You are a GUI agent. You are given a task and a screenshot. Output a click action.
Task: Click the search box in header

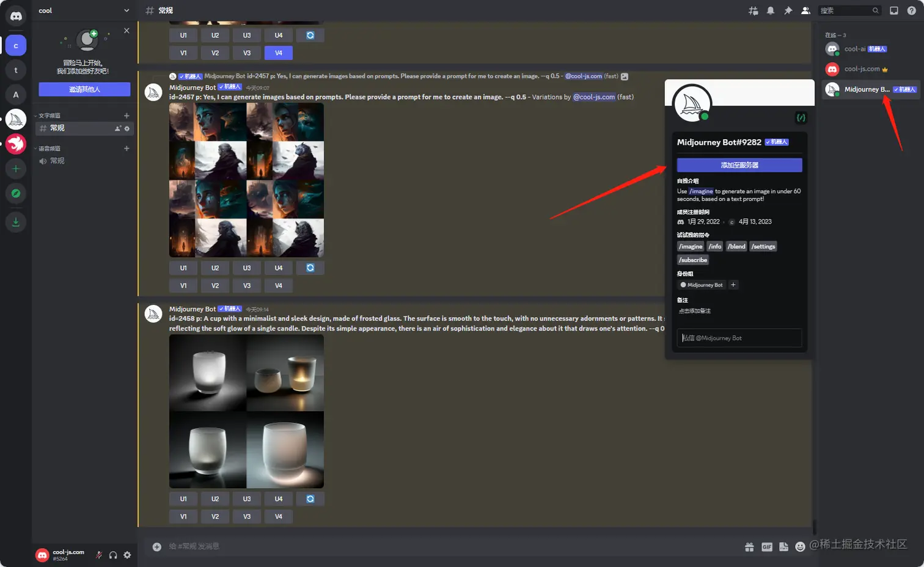pyautogui.click(x=850, y=10)
